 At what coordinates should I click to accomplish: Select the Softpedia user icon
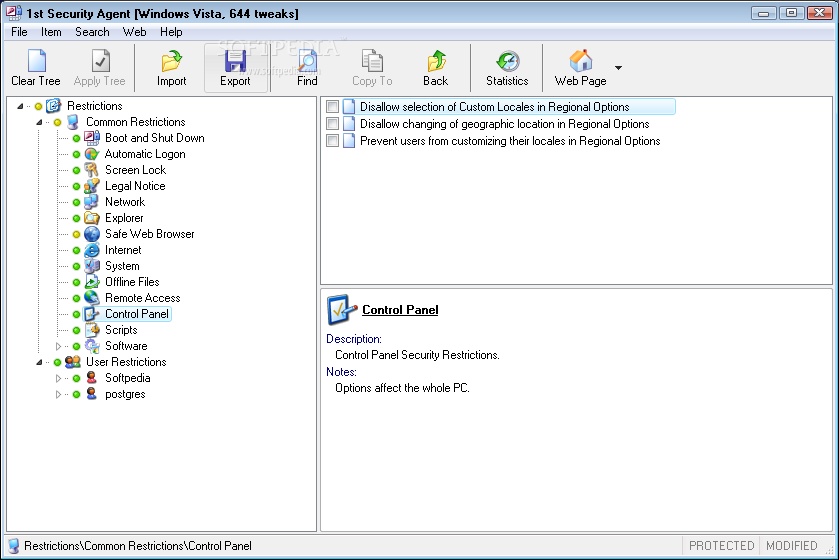(92, 378)
